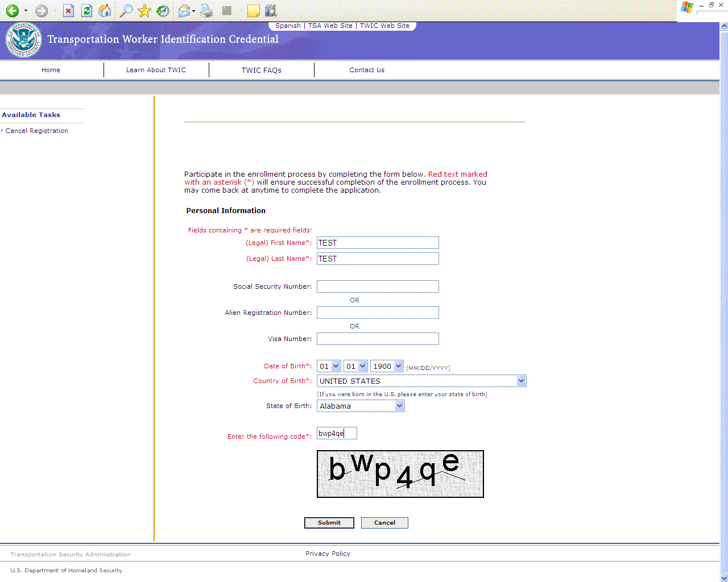The width and height of the screenshot is (728, 582).
Task: Click the yellow note Discuss icon
Action: click(x=253, y=11)
